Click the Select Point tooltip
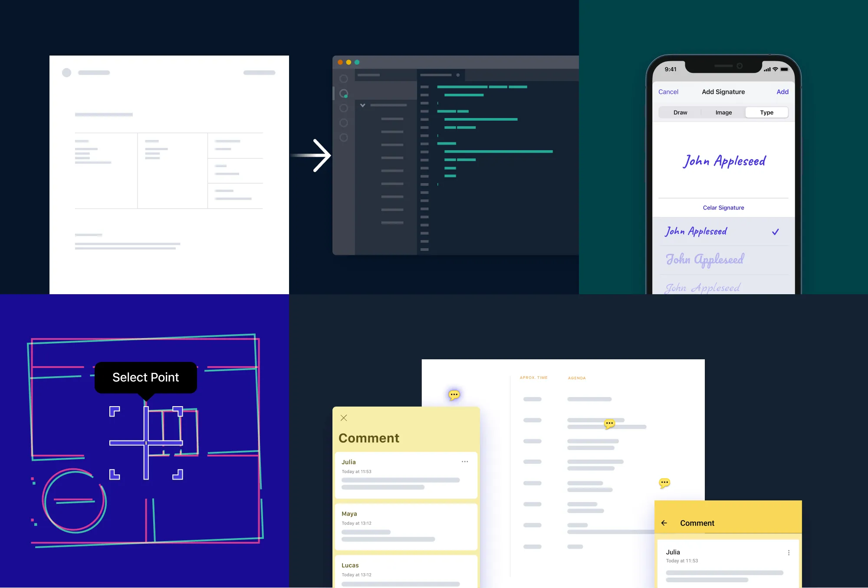Screen dimensions: 868x588 [145, 377]
